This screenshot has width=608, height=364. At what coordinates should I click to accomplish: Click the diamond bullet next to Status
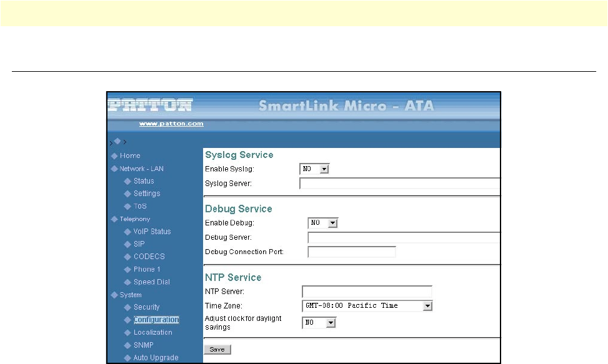[127, 181]
